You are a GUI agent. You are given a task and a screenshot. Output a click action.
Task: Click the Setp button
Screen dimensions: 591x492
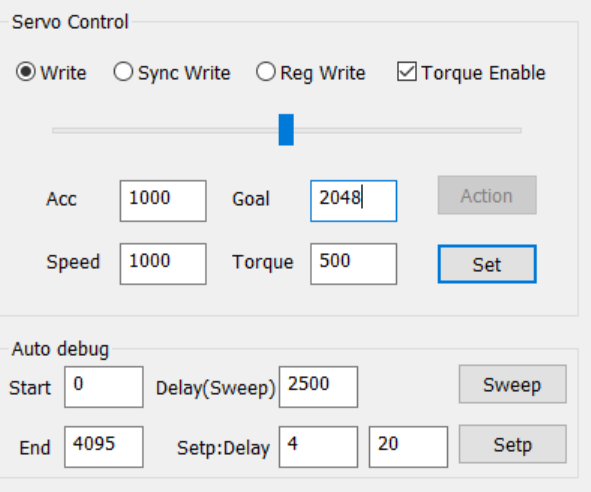point(513,444)
